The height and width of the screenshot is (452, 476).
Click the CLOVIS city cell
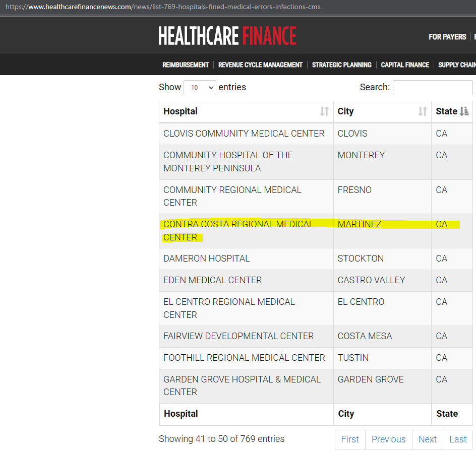382,134
